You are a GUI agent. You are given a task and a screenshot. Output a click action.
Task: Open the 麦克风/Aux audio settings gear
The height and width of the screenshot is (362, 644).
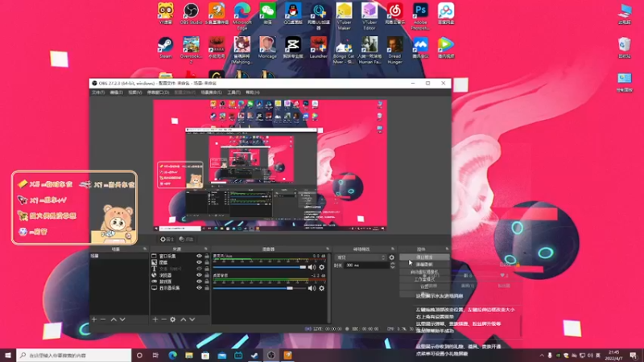click(321, 267)
